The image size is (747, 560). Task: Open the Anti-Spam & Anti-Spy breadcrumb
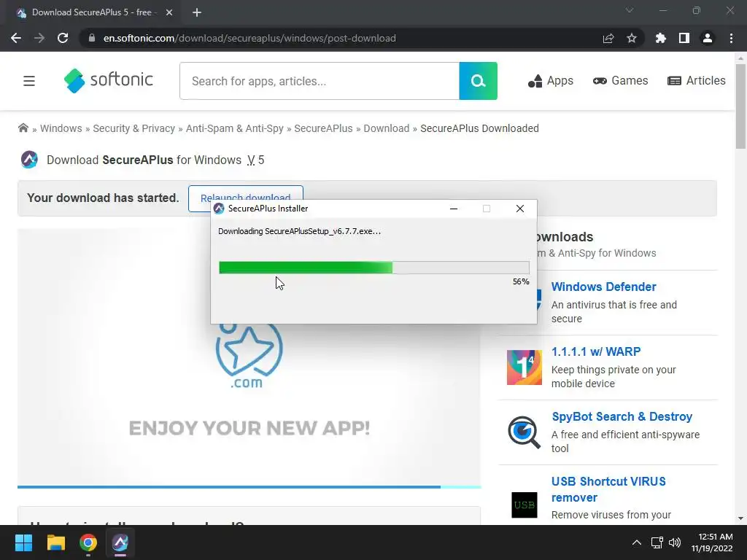pos(234,128)
